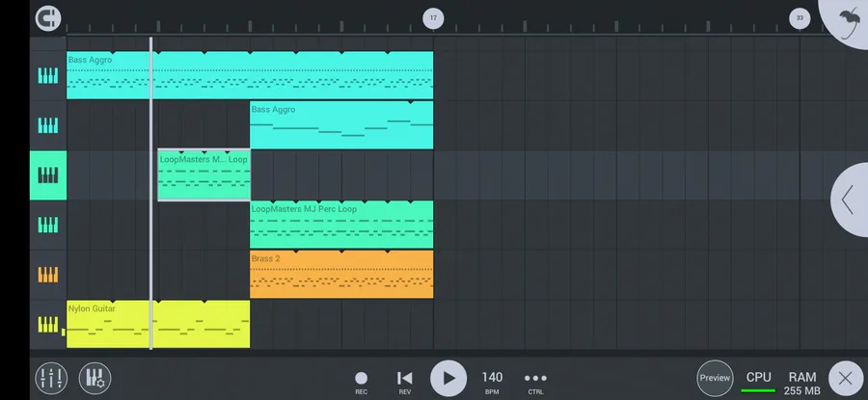
Task: Select the second Bass Aggro track keyboard icon
Action: click(48, 125)
